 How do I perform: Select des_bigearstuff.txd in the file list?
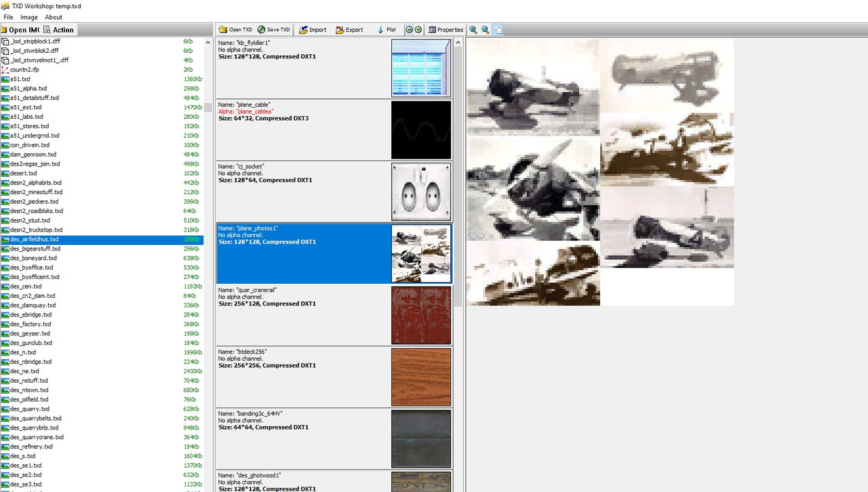tap(102, 249)
